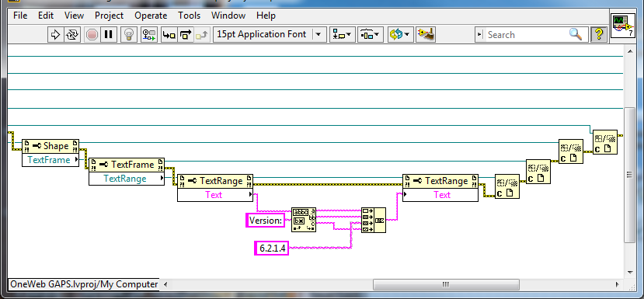Open the Tools menu
This screenshot has height=299, width=644.
click(189, 16)
